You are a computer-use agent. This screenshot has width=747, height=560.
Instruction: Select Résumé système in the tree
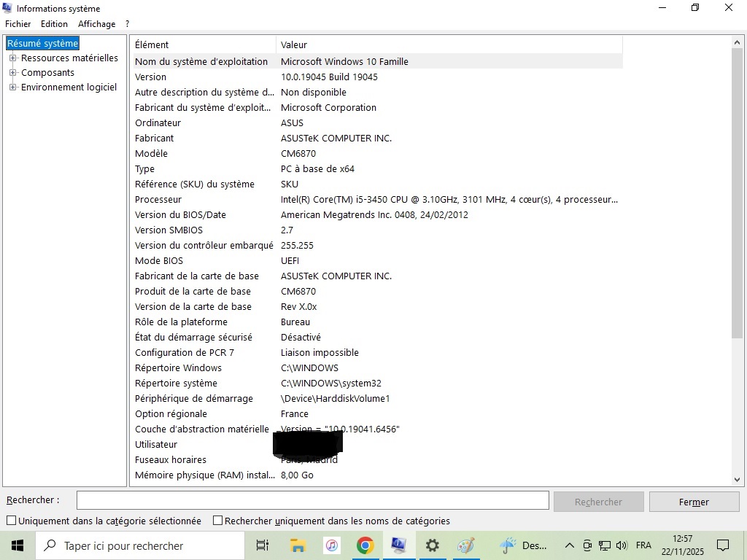coord(42,43)
